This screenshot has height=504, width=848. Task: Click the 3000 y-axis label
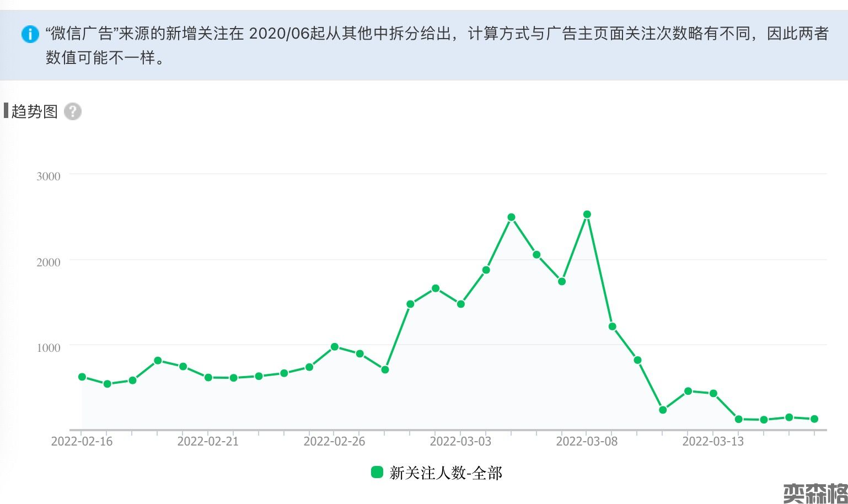coord(49,176)
